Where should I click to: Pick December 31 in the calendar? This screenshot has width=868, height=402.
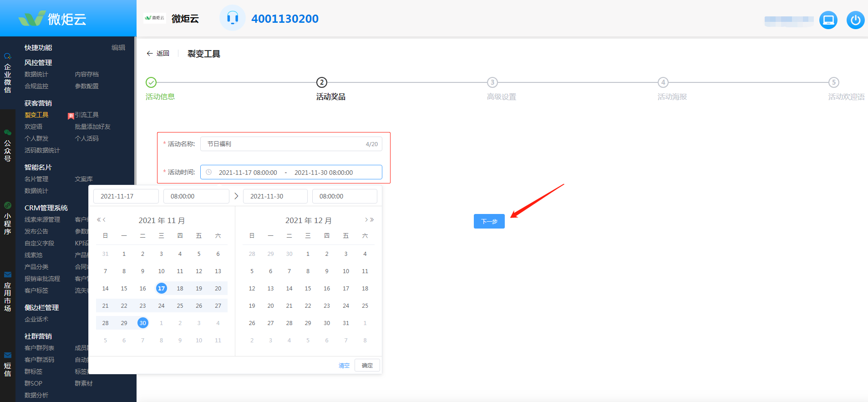click(x=346, y=323)
